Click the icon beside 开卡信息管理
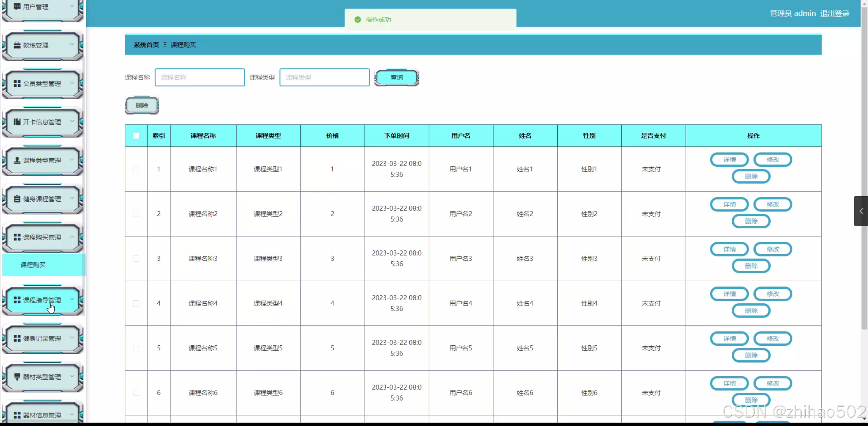This screenshot has width=868, height=426. pos(17,122)
